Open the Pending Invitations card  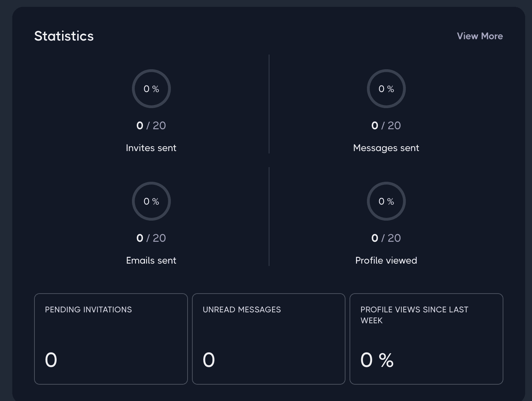(x=111, y=339)
